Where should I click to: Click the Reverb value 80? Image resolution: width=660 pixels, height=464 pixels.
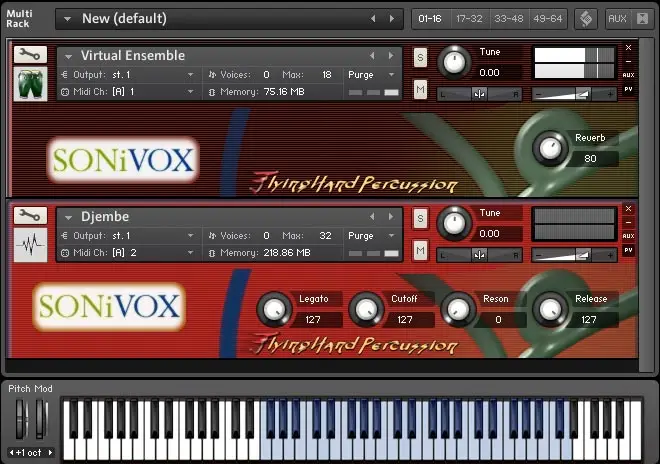click(x=590, y=158)
